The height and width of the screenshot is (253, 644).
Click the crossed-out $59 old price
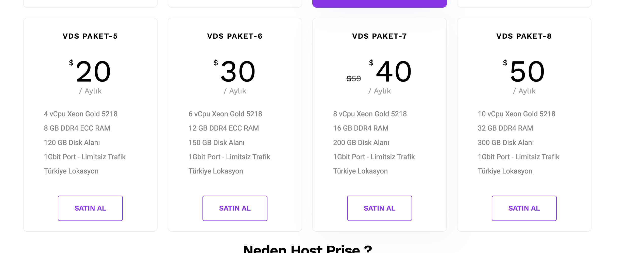[354, 78]
